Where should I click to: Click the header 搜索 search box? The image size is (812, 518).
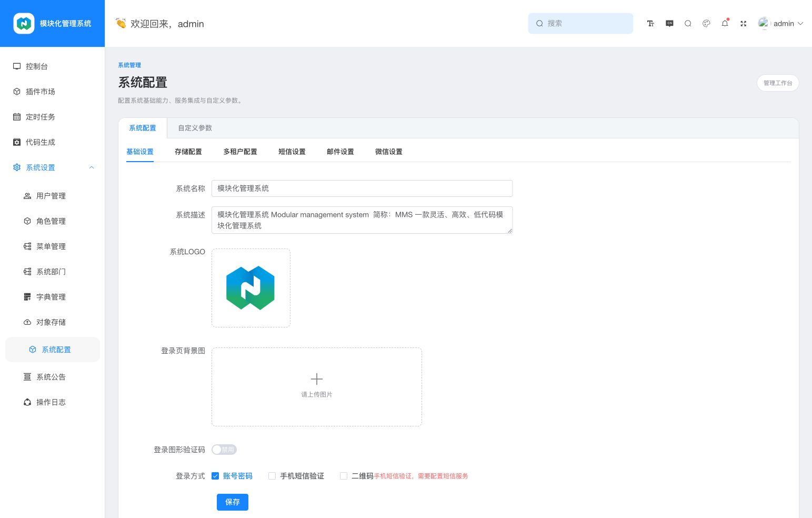click(580, 24)
